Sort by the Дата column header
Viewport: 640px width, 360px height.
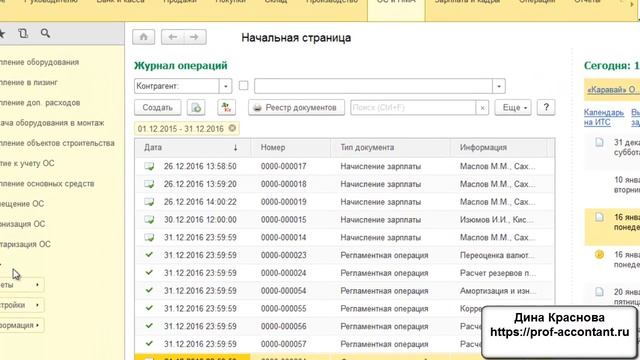click(193, 147)
